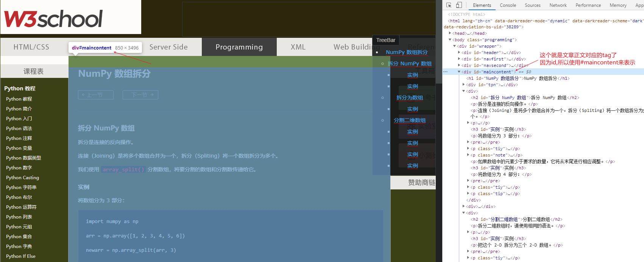Open the XML navigation menu

[298, 47]
